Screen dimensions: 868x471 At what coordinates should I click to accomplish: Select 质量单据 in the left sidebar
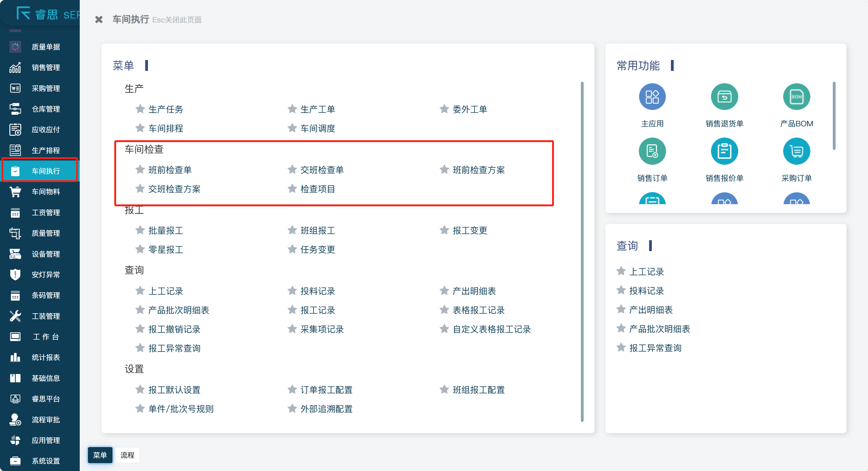pos(45,47)
